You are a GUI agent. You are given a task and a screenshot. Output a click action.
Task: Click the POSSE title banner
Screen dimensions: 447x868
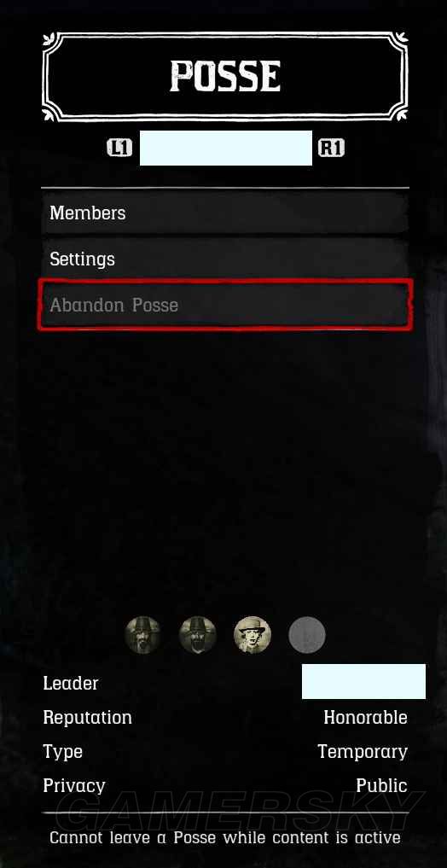tap(225, 77)
